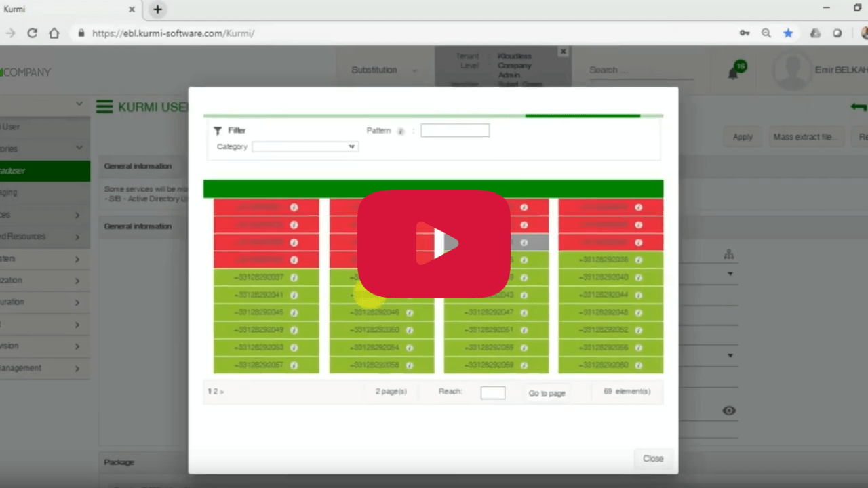Click the Go to page button

[547, 393]
